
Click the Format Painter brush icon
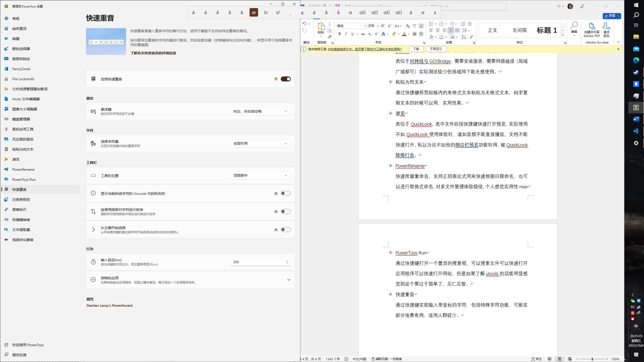[330, 37]
